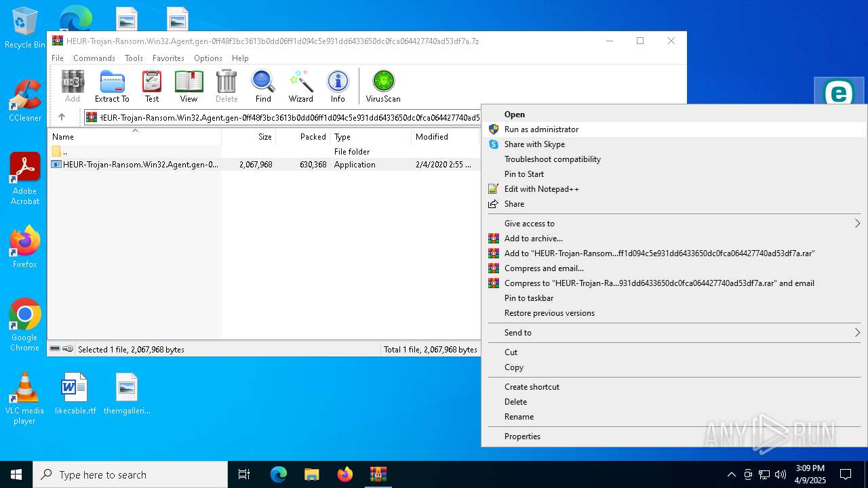Run VirusScan from the toolbar
This screenshot has width=868, height=488.
pyautogui.click(x=383, y=87)
